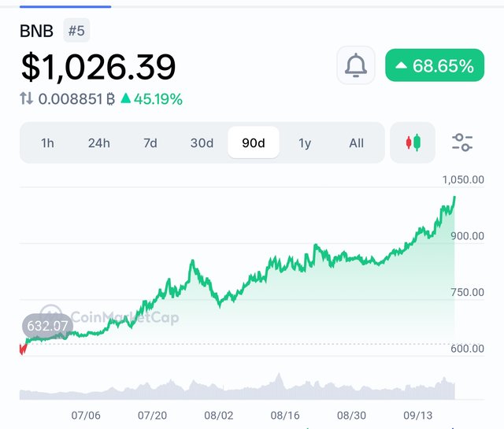This screenshot has width=504, height=429.
Task: Select the 1h timeframe
Action: 47,142
